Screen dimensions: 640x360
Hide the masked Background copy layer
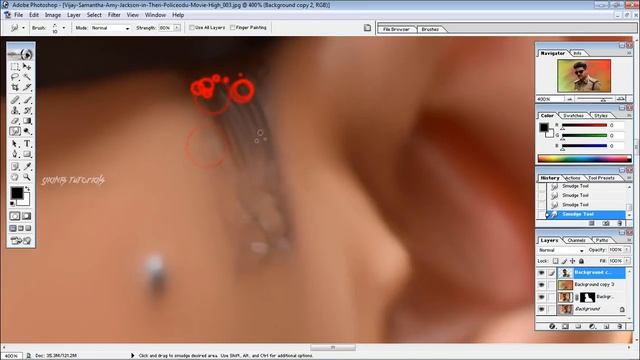[x=542, y=297]
